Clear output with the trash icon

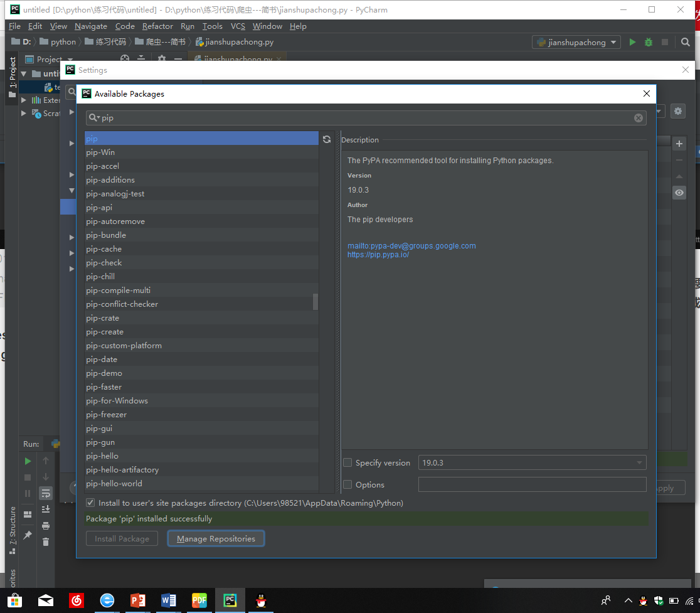tap(46, 542)
